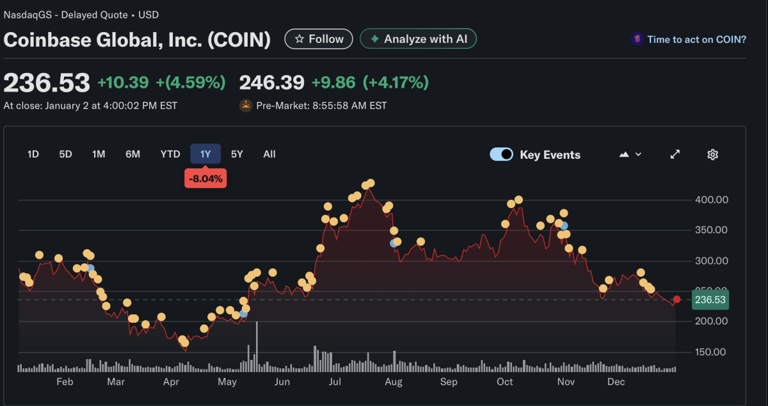
Task: Expand chart to full screen
Action: (x=675, y=154)
